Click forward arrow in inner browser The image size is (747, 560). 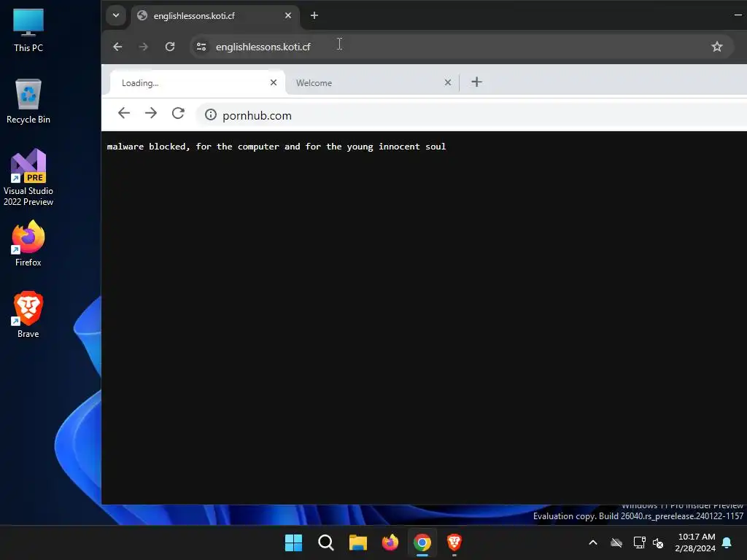pyautogui.click(x=151, y=113)
